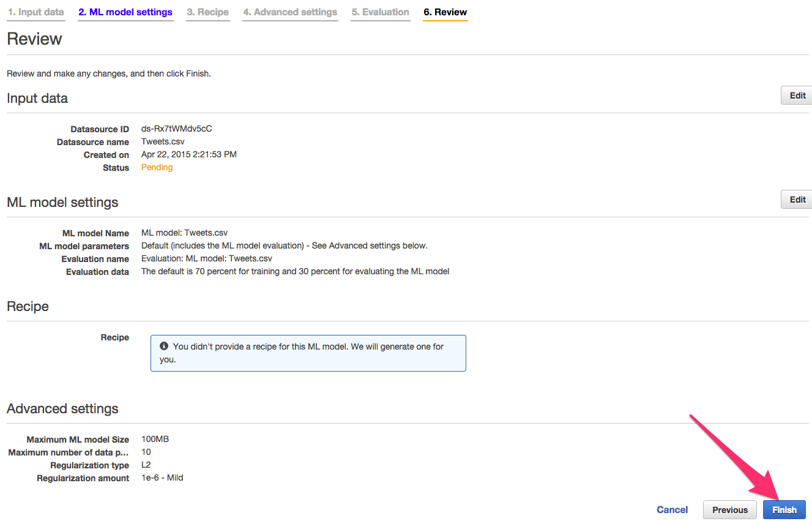The height and width of the screenshot is (521, 812).
Task: Click the Tweets.csv datasource name
Action: tap(162, 141)
